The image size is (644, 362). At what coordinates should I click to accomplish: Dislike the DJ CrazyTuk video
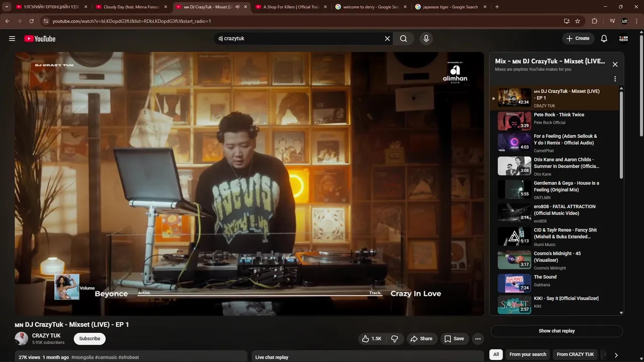coord(394,339)
